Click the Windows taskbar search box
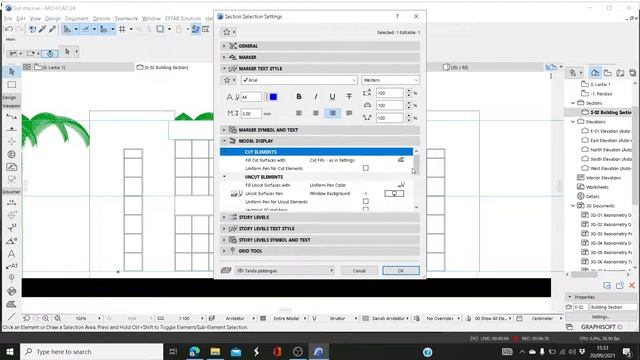640x360 pixels. [x=91, y=351]
